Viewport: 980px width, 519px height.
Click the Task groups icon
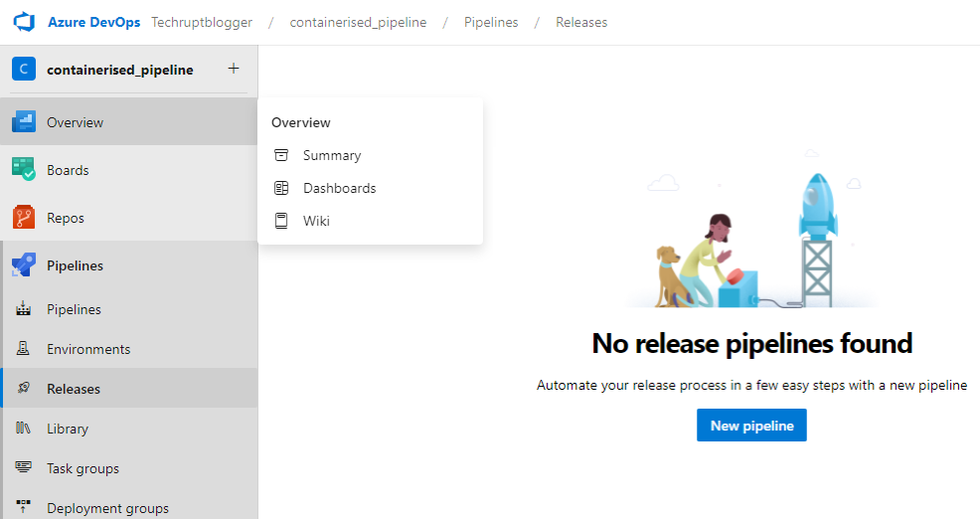pyautogui.click(x=24, y=468)
